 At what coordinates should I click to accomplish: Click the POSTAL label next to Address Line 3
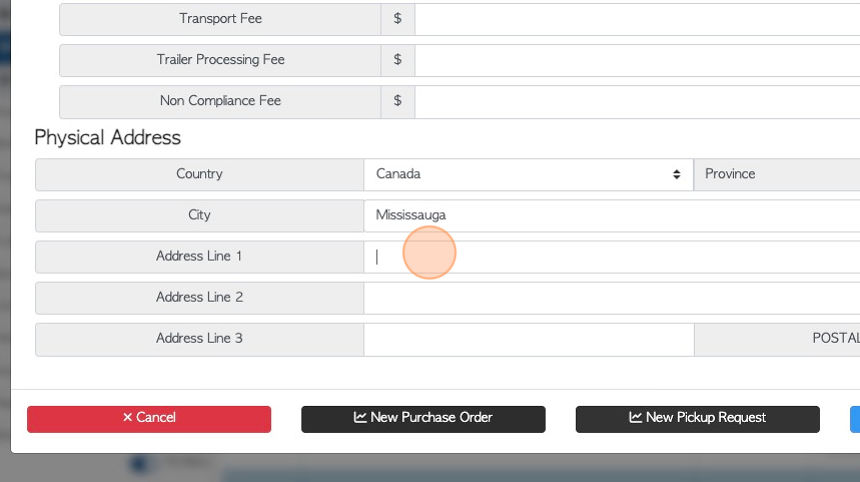836,338
